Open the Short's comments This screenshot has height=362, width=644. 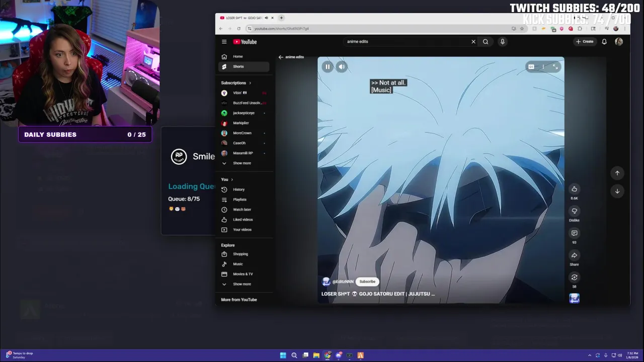[574, 233]
